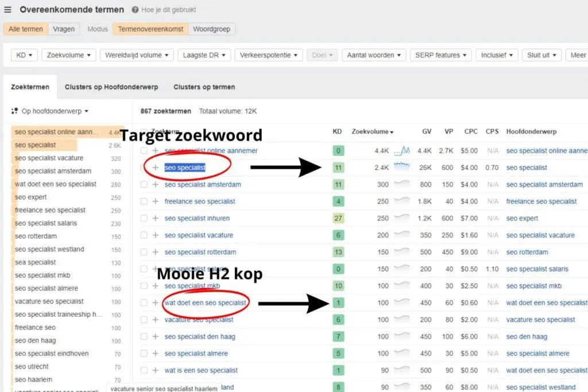This screenshot has width=588, height=392.
Task: Open the SERP features filter
Action: pyautogui.click(x=440, y=55)
